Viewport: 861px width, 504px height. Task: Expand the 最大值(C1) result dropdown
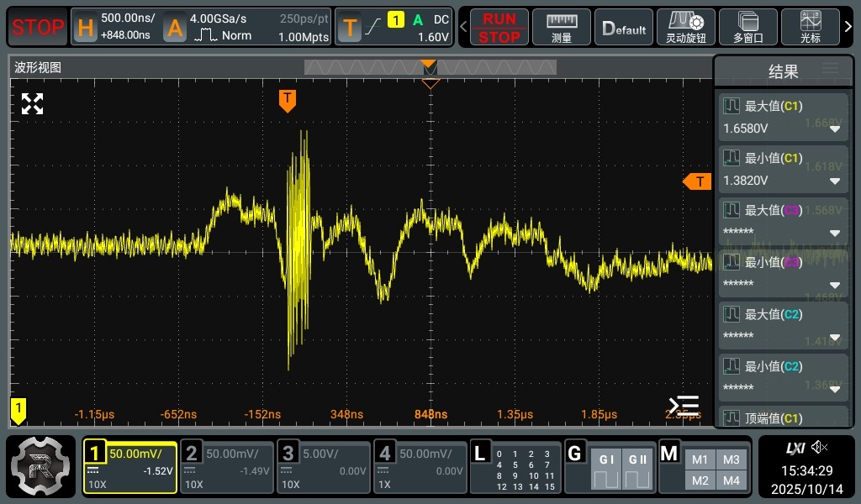[x=835, y=129]
